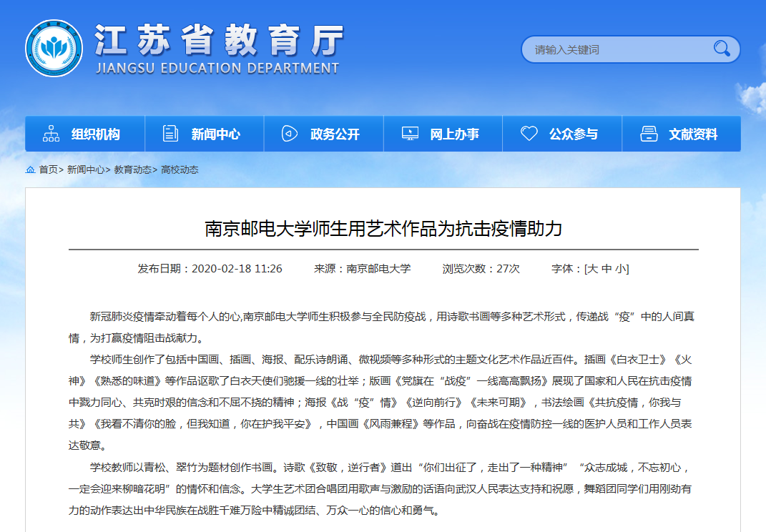Click the heart icon beside 公众参与
The height and width of the screenshot is (532, 766).
(529, 134)
